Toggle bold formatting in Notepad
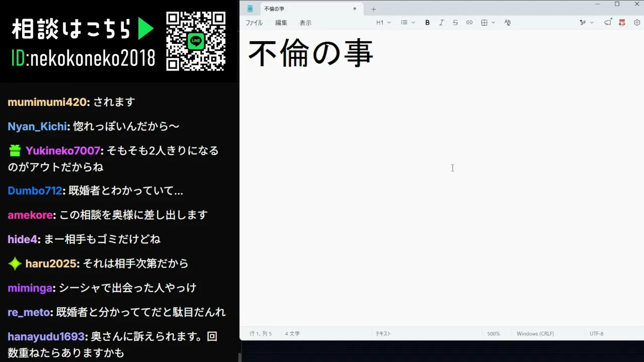This screenshot has height=362, width=644. click(x=427, y=23)
